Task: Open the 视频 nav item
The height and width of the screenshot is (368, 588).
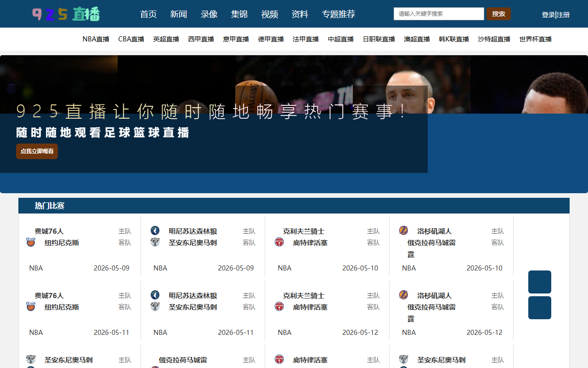Action: [270, 14]
